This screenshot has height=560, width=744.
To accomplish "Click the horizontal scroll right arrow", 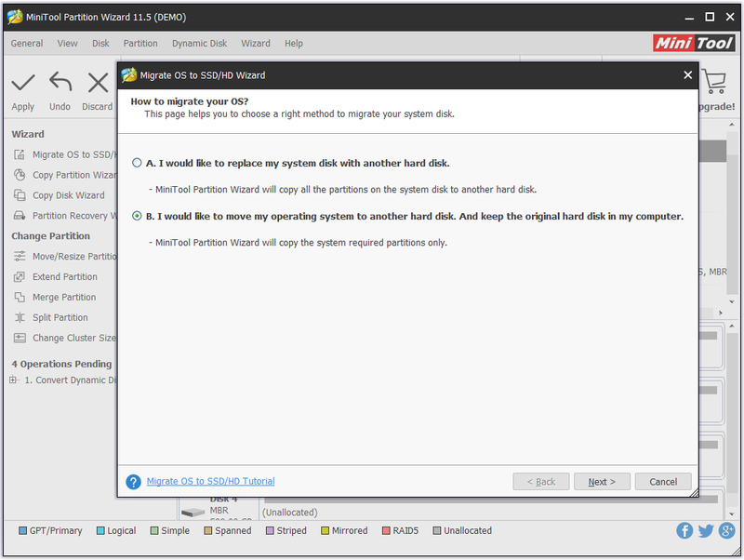I will tap(720, 313).
